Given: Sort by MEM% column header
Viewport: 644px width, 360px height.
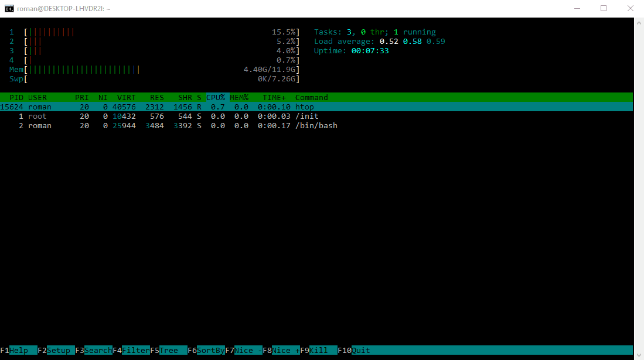Looking at the screenshot, I should click(x=239, y=97).
